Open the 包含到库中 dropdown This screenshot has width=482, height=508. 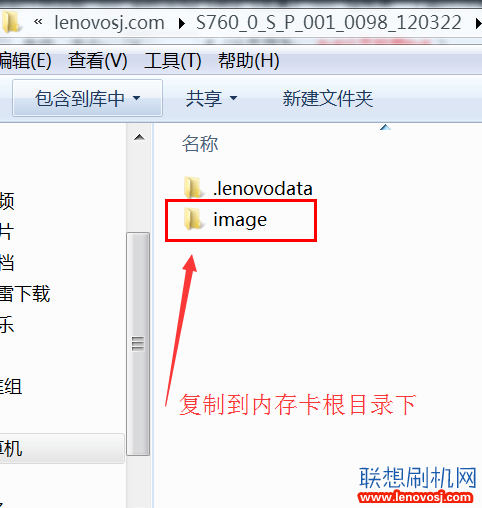(88, 98)
